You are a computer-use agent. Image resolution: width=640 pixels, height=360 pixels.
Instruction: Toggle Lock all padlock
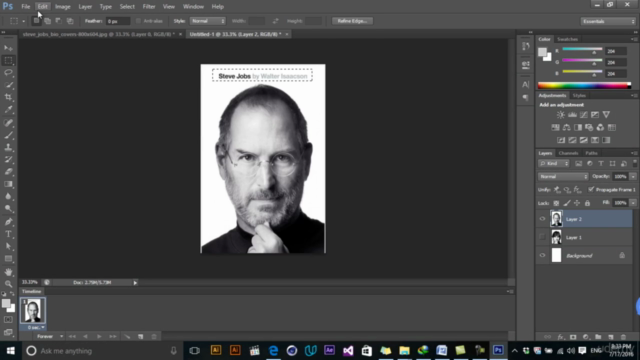587,203
